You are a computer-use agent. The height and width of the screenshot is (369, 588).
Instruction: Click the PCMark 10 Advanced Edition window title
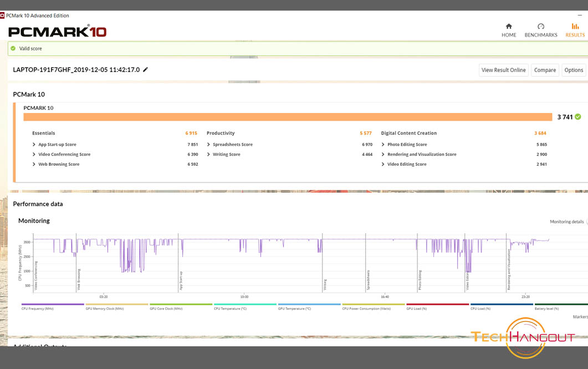(38, 16)
